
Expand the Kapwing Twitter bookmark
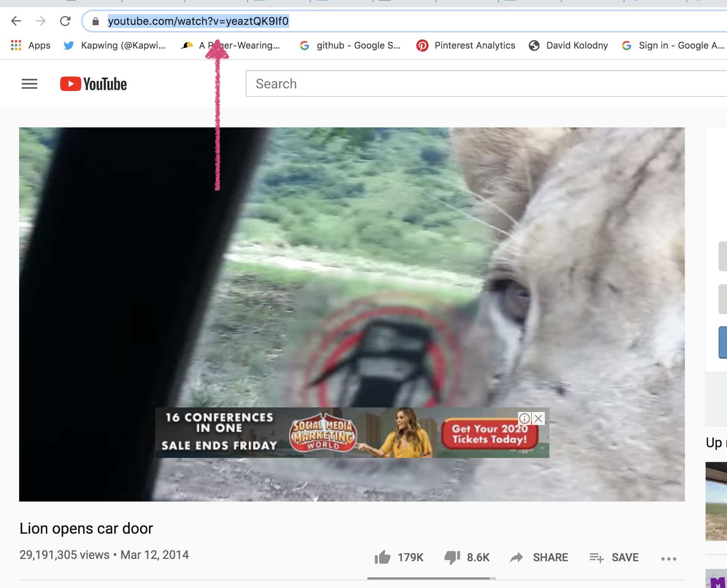coord(115,45)
